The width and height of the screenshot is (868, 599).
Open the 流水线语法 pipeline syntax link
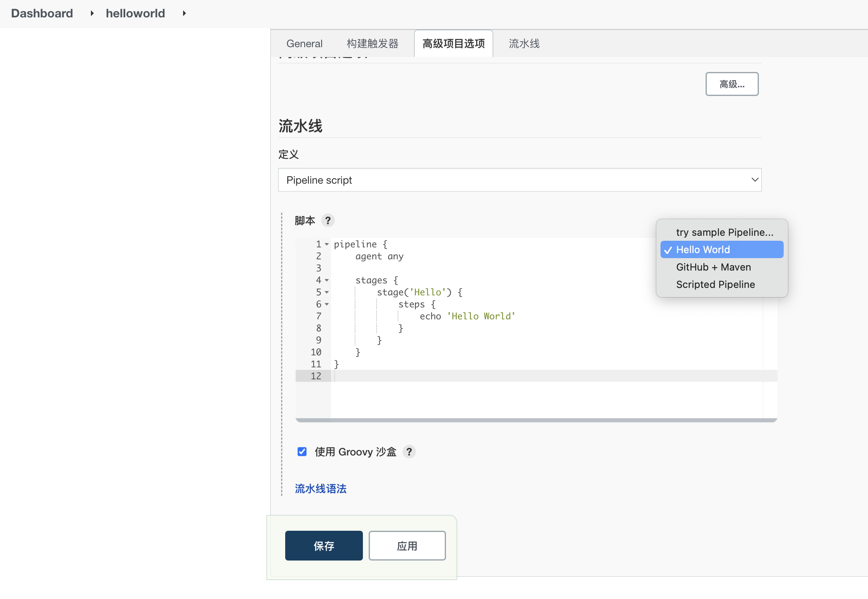pyautogui.click(x=321, y=489)
